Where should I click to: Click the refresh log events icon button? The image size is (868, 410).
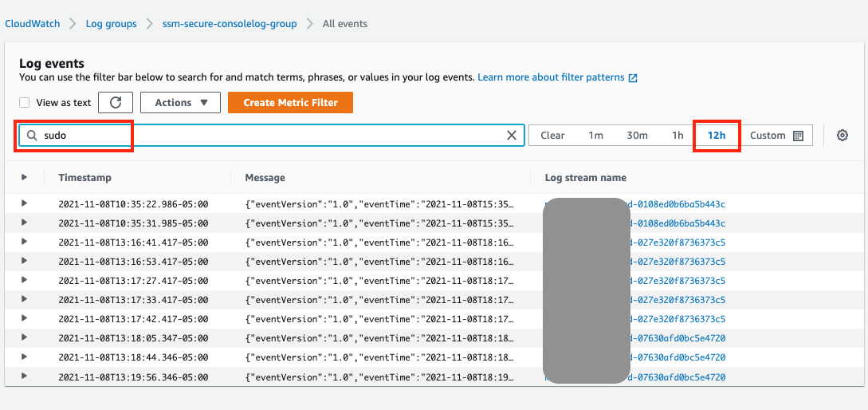click(116, 102)
